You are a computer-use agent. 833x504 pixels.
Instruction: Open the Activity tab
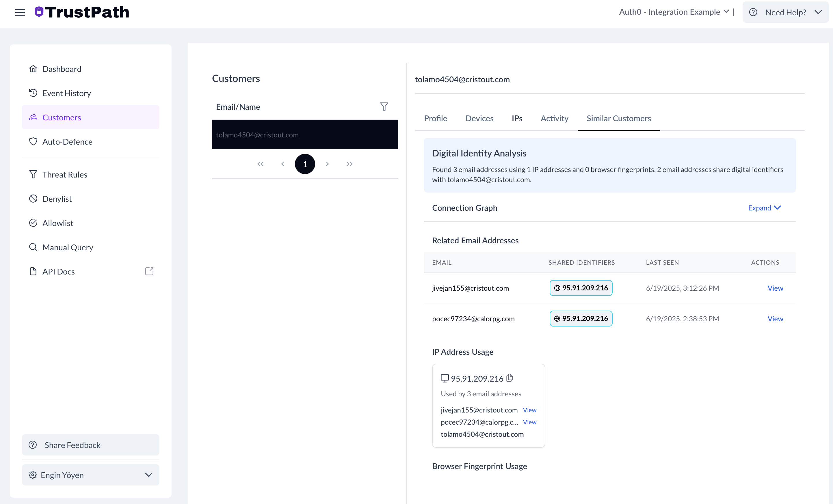pos(554,118)
